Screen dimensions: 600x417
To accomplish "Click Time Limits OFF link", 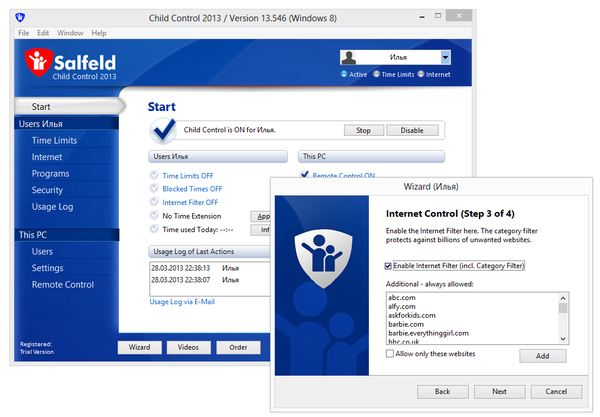I will [x=188, y=176].
